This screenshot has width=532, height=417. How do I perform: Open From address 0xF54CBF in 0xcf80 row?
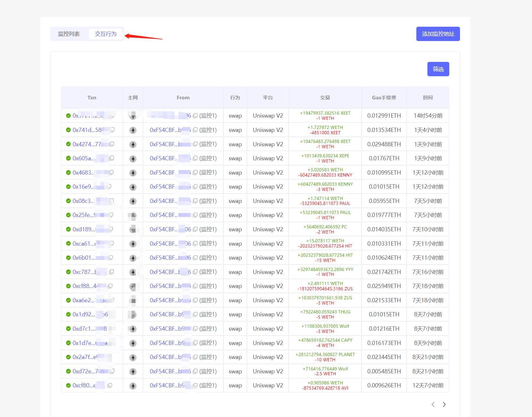pyautogui.click(x=170, y=385)
